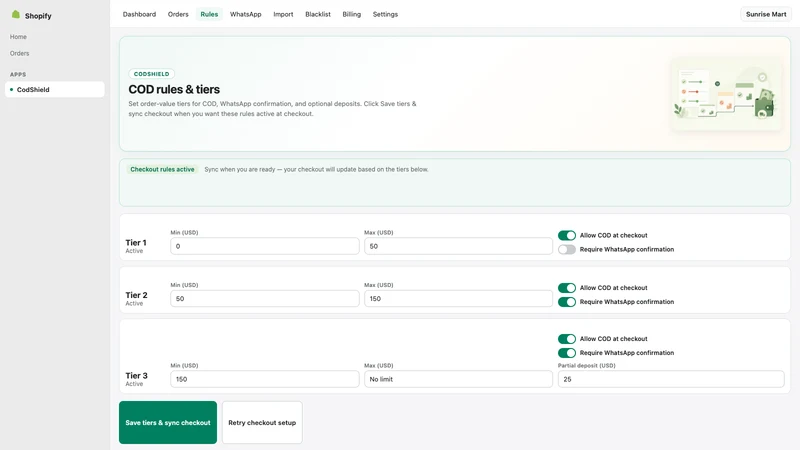Toggle Require WhatsApp confirmation for Tier 2

click(x=566, y=302)
